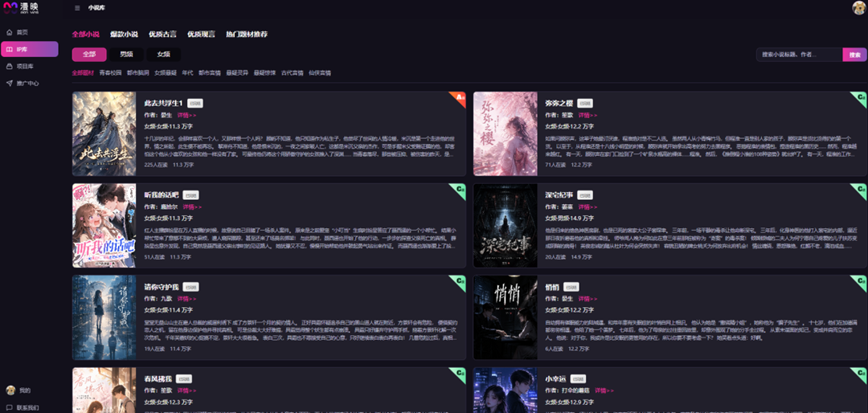Filter by 古代言情 genre
Image resolution: width=868 pixels, height=413 pixels.
tap(293, 72)
